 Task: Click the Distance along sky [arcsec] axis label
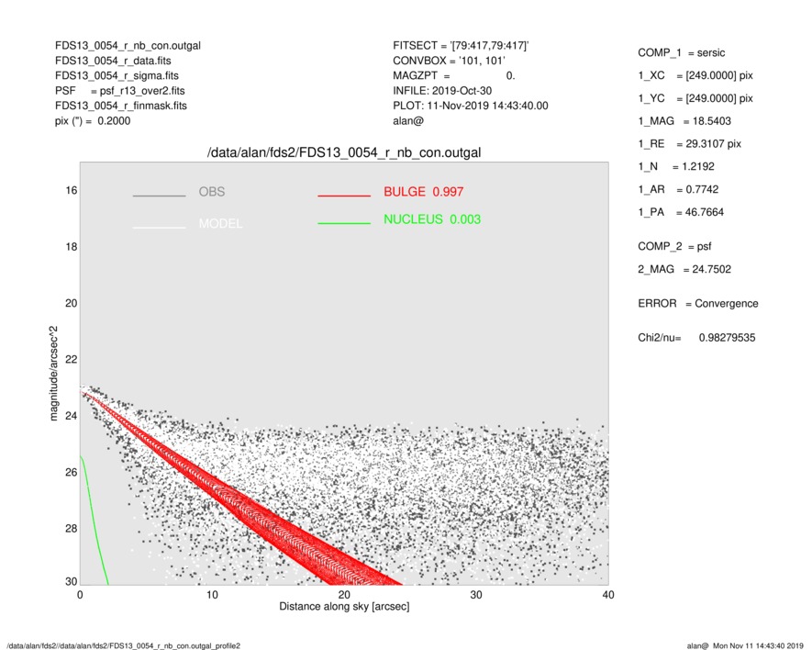point(344,607)
